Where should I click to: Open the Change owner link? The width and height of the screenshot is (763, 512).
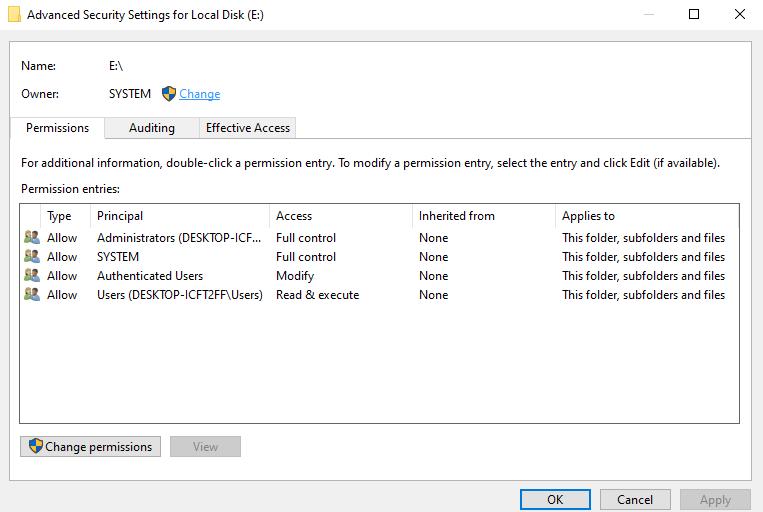click(200, 94)
